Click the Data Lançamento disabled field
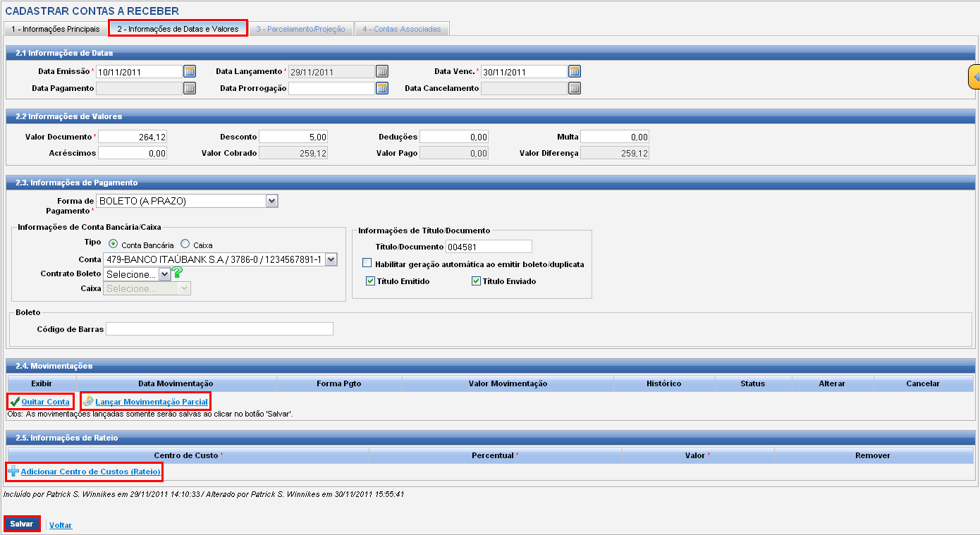The image size is (980, 535). (332, 71)
